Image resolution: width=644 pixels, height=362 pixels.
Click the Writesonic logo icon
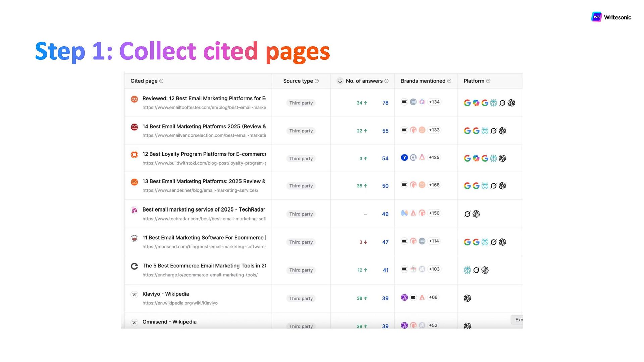[x=596, y=17]
